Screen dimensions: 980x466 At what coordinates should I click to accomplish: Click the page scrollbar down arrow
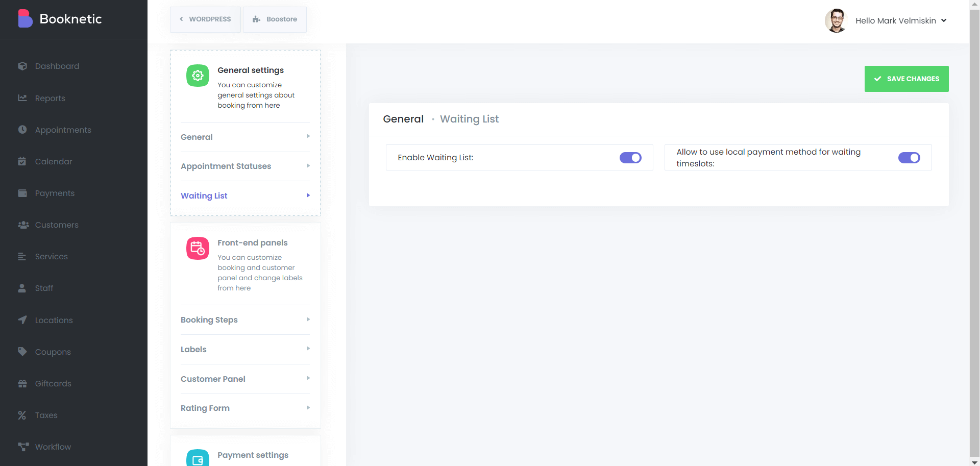click(974, 462)
